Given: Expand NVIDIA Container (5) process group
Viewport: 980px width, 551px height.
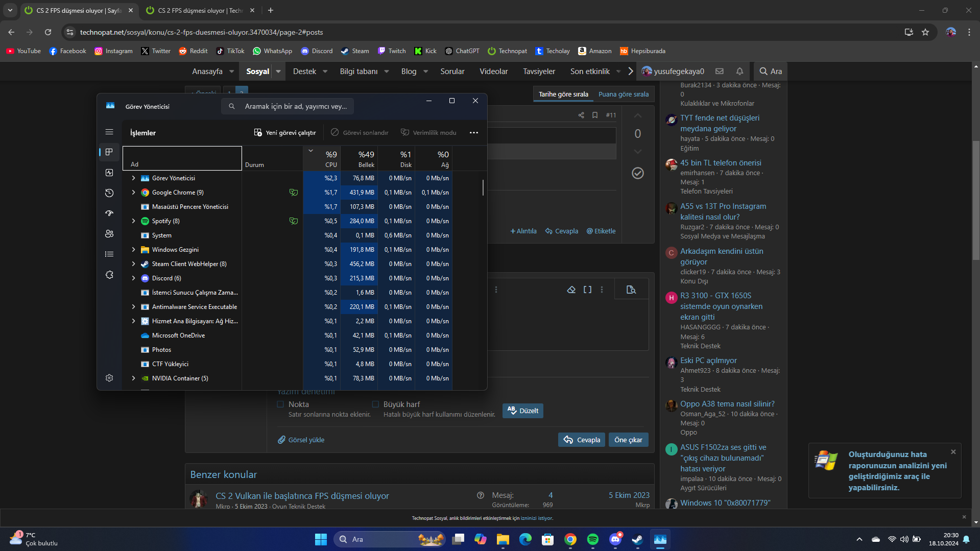Looking at the screenshot, I should point(133,378).
